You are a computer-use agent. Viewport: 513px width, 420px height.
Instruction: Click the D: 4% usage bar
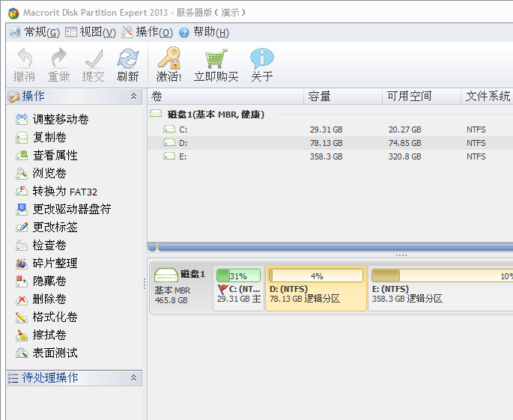(316, 276)
